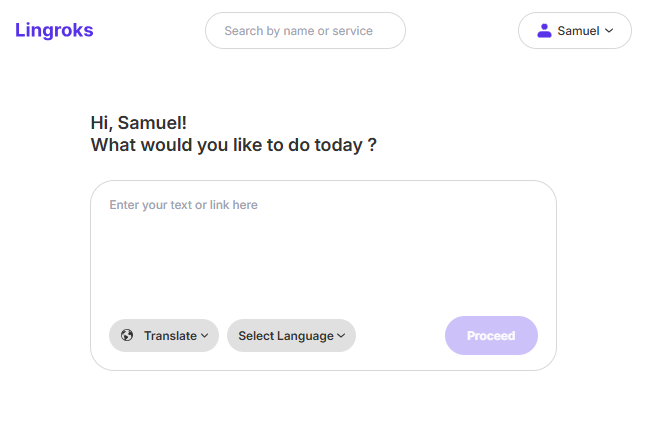Click the Lingroks logo
This screenshot has width=646, height=446.
(54, 30)
